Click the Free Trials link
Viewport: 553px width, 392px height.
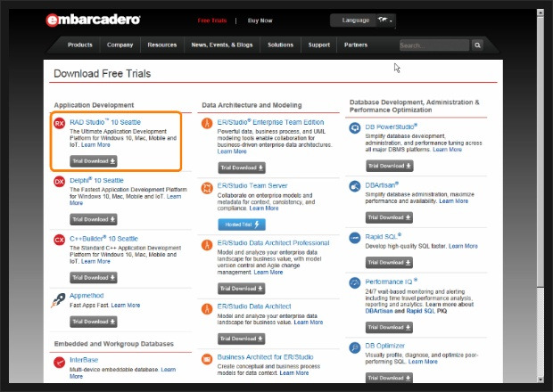[212, 20]
